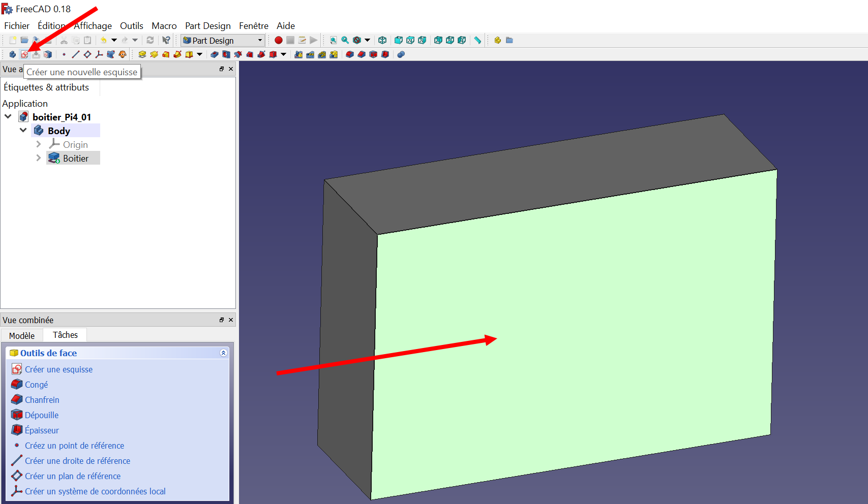Select the boitier_Pi4_01 document in the tree

click(x=62, y=117)
